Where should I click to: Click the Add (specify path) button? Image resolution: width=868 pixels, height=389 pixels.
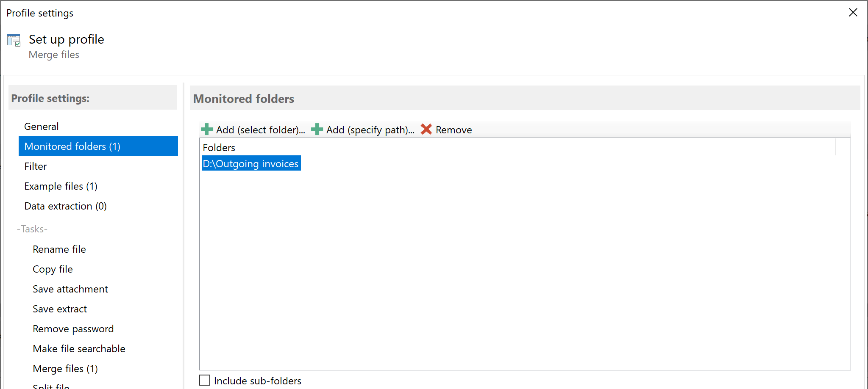point(370,130)
